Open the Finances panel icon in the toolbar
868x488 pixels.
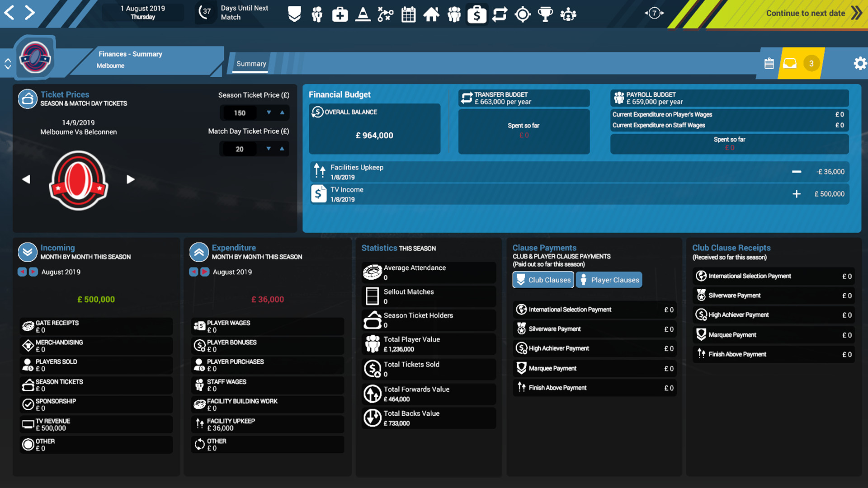pyautogui.click(x=476, y=14)
